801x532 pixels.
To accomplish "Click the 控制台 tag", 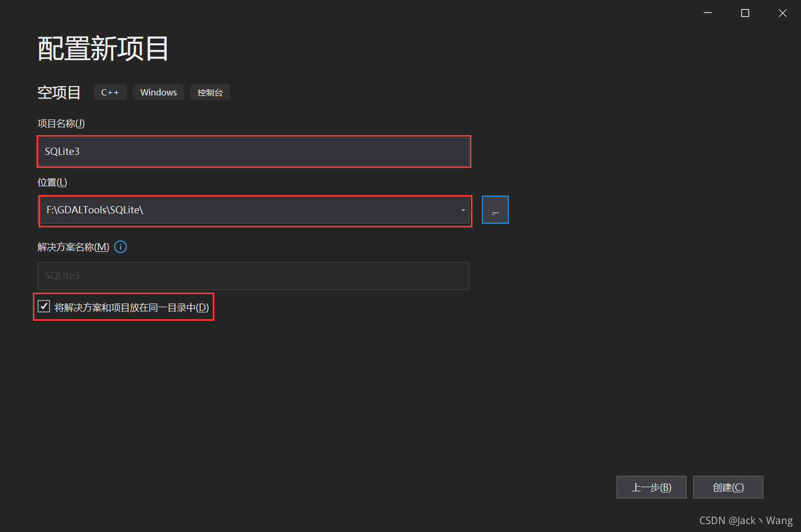I will click(x=210, y=92).
